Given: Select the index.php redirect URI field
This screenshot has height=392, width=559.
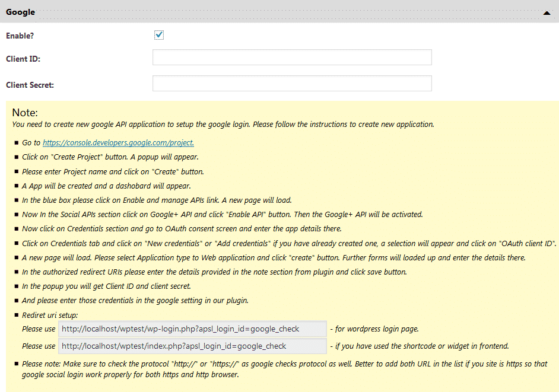Looking at the screenshot, I should [x=192, y=346].
